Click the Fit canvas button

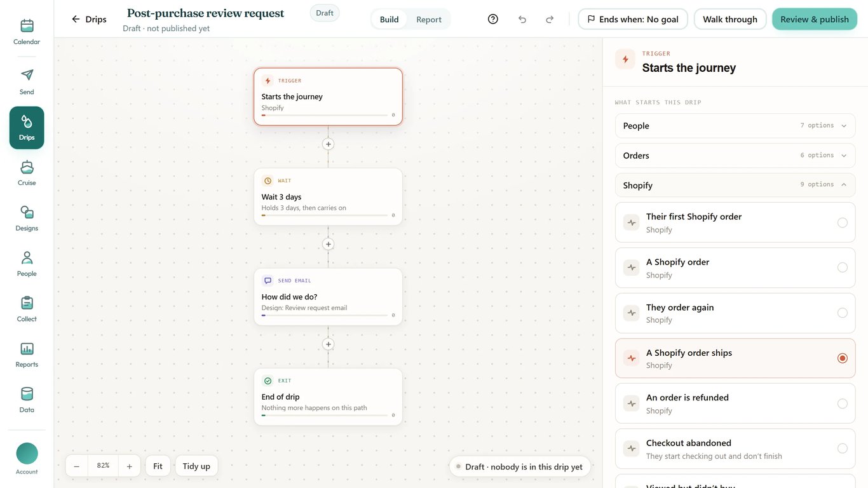[158, 466]
